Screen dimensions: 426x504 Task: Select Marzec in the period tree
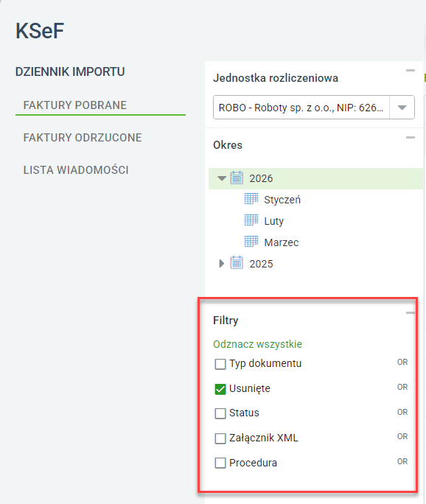click(282, 242)
